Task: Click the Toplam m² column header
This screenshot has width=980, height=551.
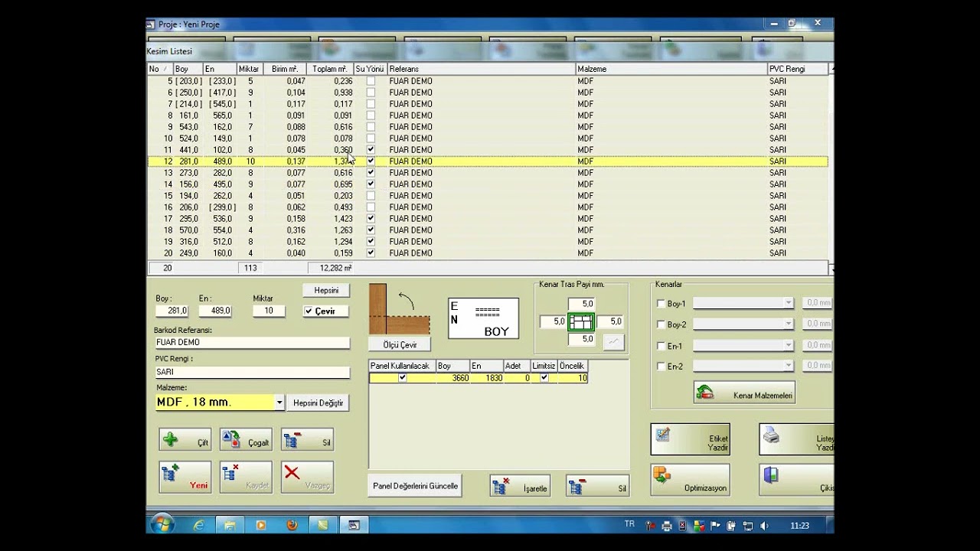Action: (330, 69)
